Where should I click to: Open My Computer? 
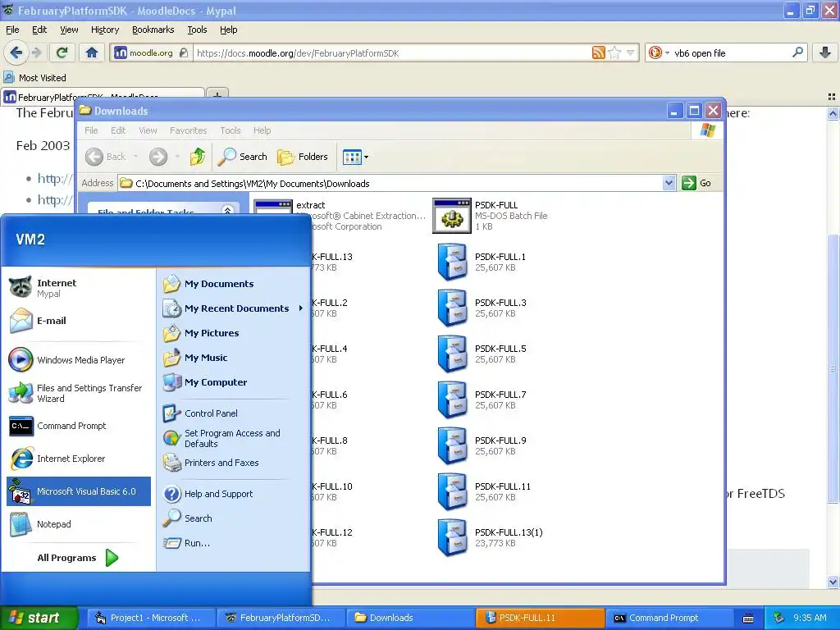point(234,382)
